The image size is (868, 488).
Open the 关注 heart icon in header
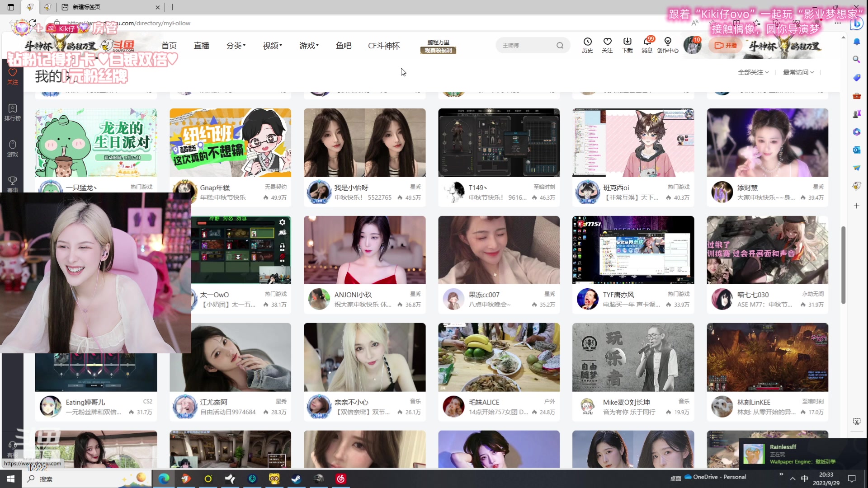click(607, 45)
